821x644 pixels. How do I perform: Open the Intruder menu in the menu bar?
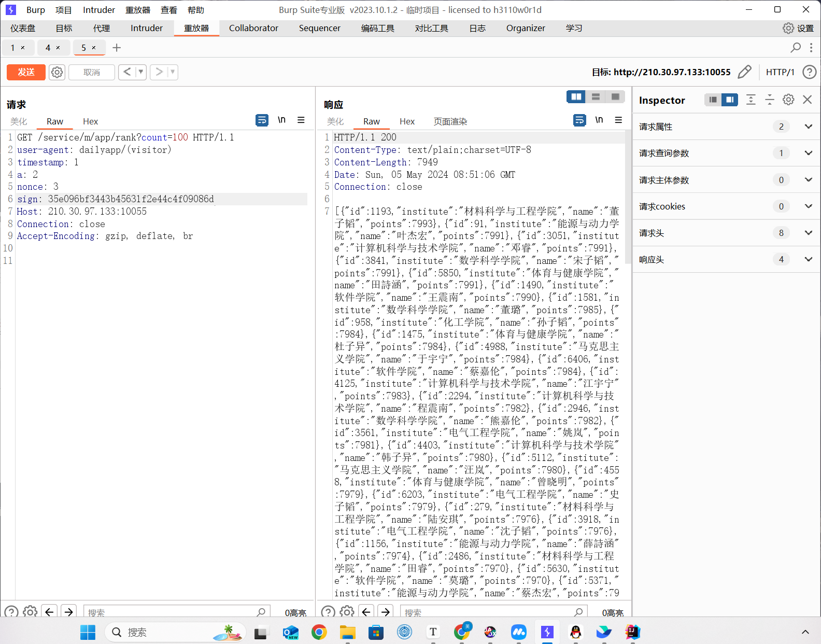(98, 10)
